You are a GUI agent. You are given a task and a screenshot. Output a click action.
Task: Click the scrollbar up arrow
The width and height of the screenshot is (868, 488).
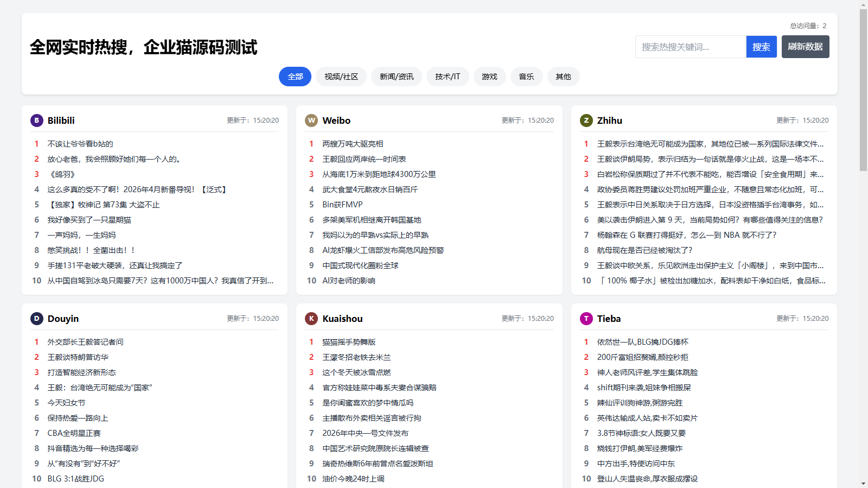click(x=863, y=4)
